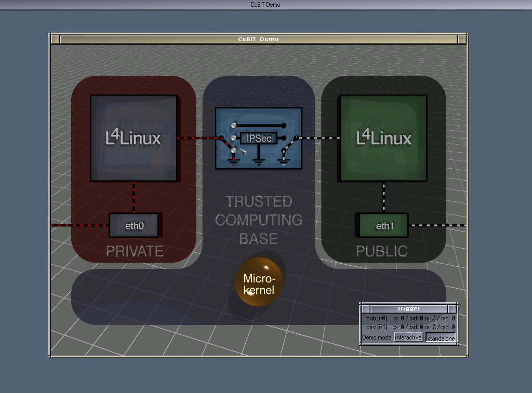Click the bottom silver switch contact at left ground
The width and height of the screenshot is (532, 393).
pyautogui.click(x=234, y=151)
